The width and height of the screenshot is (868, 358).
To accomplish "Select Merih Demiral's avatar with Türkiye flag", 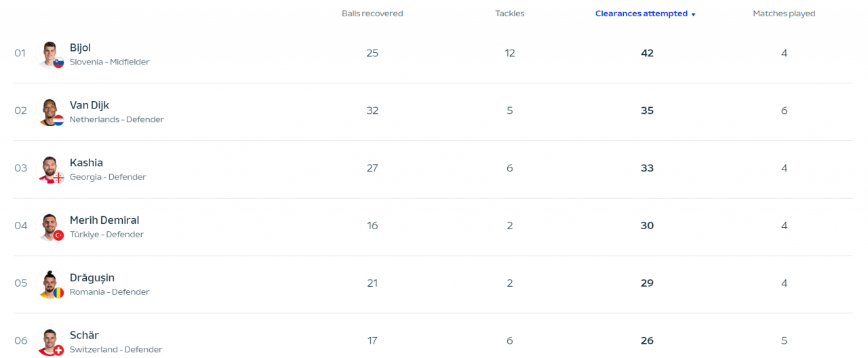I will [x=50, y=226].
